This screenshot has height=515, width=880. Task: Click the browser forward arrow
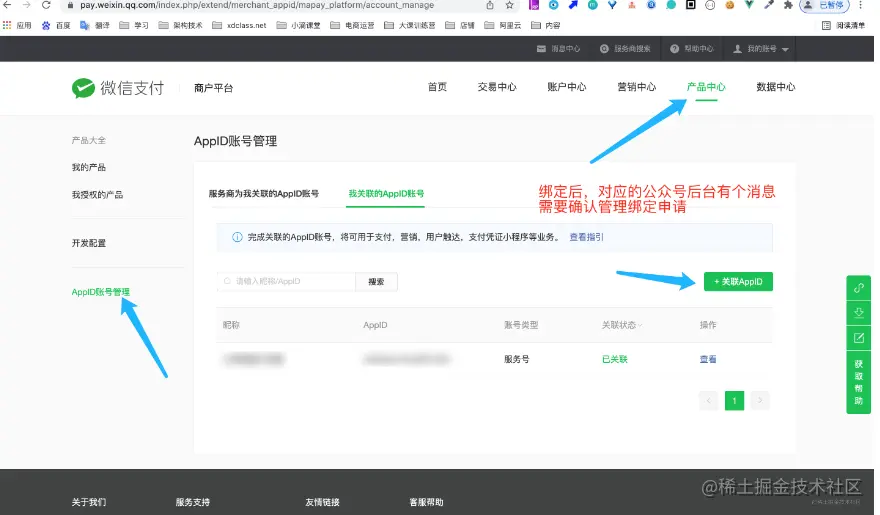pyautogui.click(x=26, y=5)
